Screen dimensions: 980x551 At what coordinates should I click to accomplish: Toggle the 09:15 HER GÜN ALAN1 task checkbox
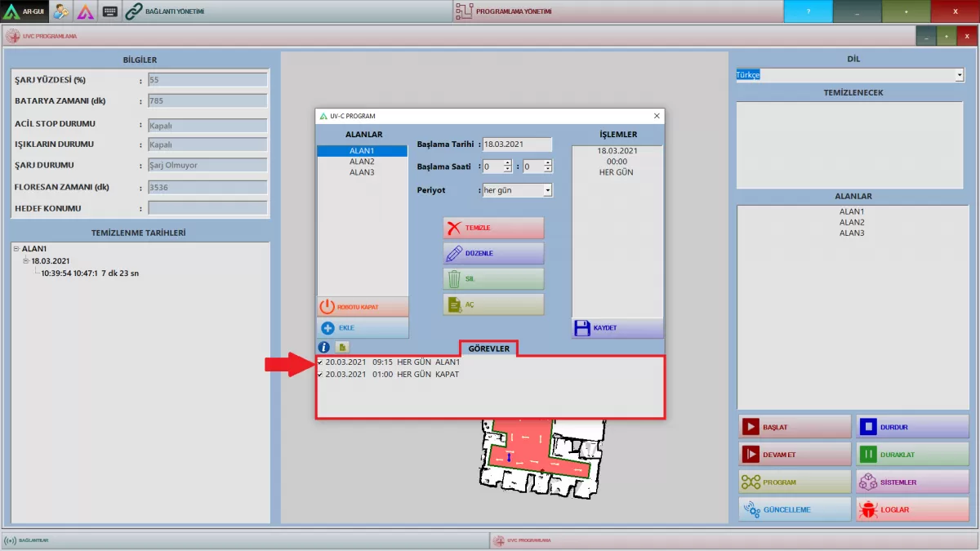pyautogui.click(x=320, y=362)
